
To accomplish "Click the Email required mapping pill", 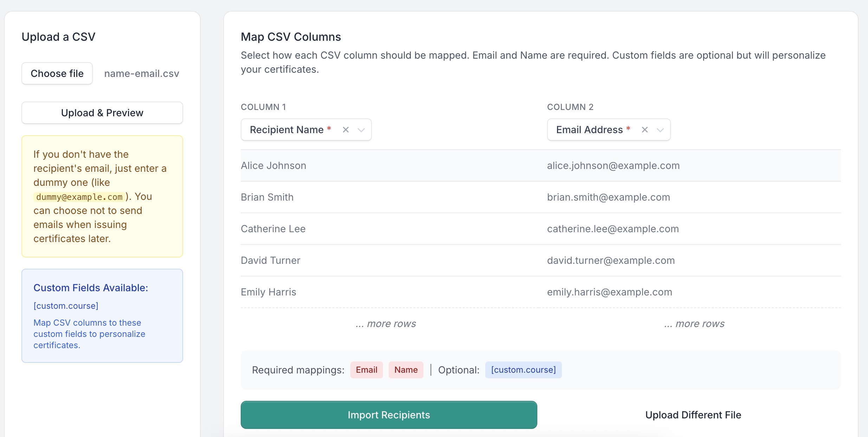I will tap(366, 370).
